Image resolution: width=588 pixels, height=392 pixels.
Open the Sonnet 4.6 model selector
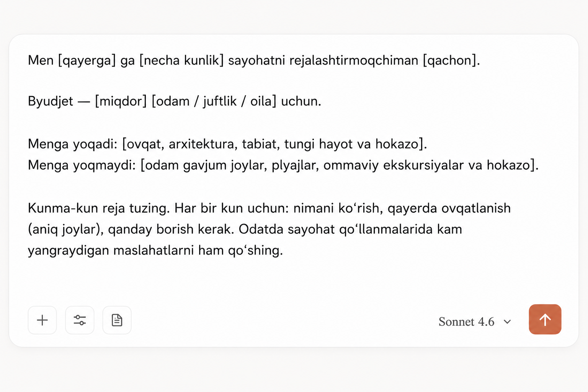click(475, 322)
